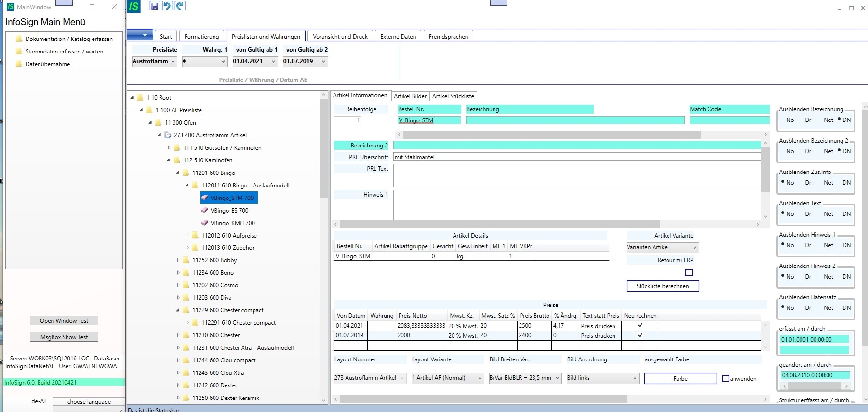Click the 273 400 Austroflamm Artikel document icon
The width and height of the screenshot is (868, 412).
coord(168,135)
